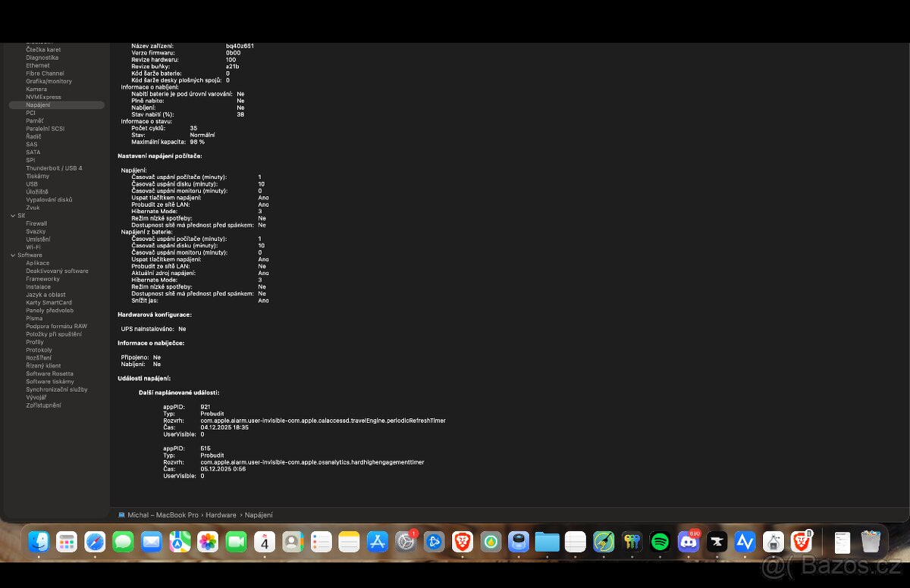
Task: Select Thunderbolt / USB 4 in sidebar
Action: tap(54, 168)
